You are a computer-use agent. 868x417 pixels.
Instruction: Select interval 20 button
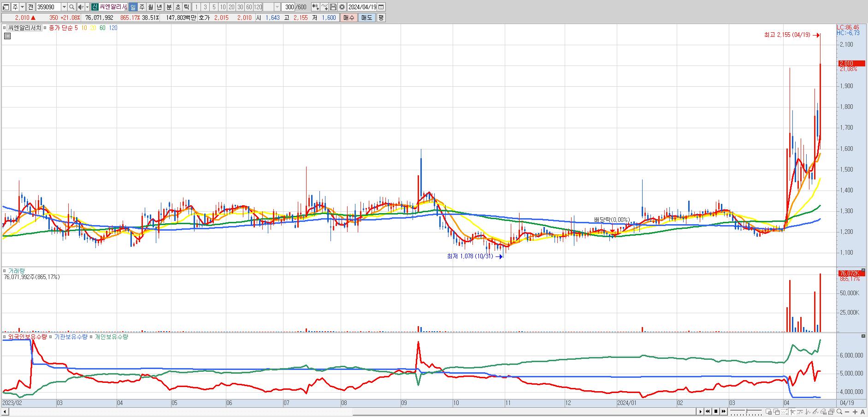231,7
